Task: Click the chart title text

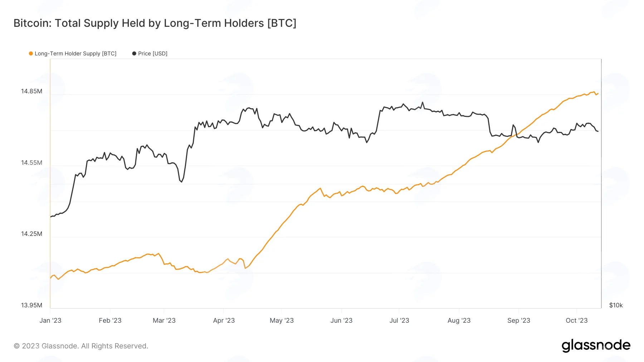Action: coord(155,23)
